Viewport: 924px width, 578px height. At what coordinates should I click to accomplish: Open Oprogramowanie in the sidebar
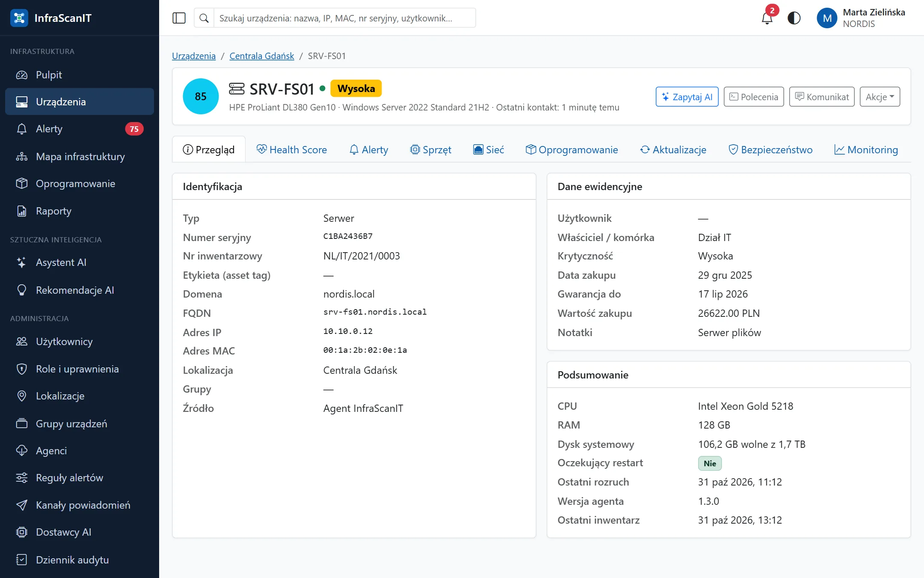point(80,184)
